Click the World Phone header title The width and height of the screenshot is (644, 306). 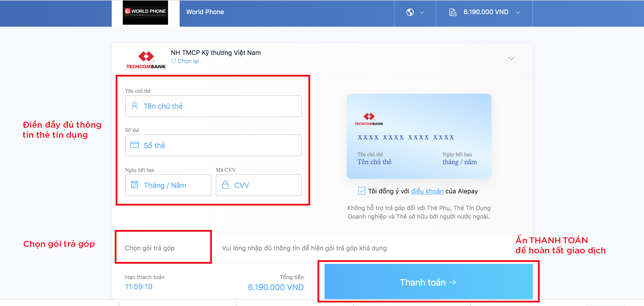205,12
